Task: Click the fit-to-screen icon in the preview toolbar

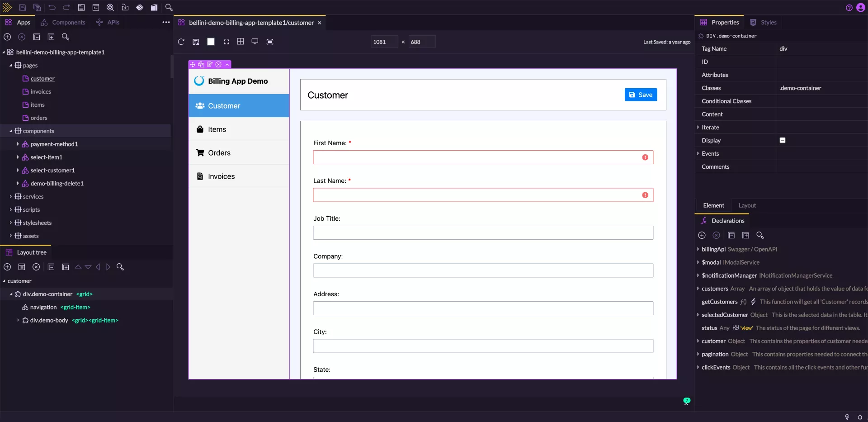Action: point(270,42)
